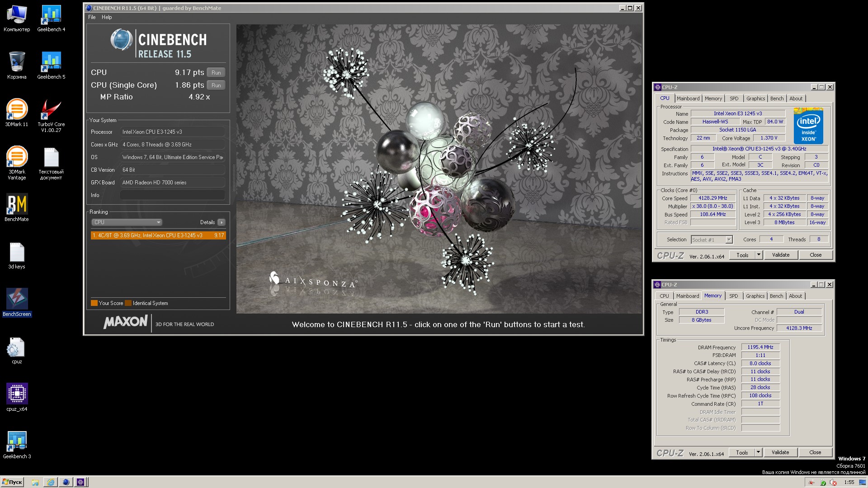Click the red molecule tray icon
The height and width of the screenshot is (488, 868).
pyautogui.click(x=812, y=483)
